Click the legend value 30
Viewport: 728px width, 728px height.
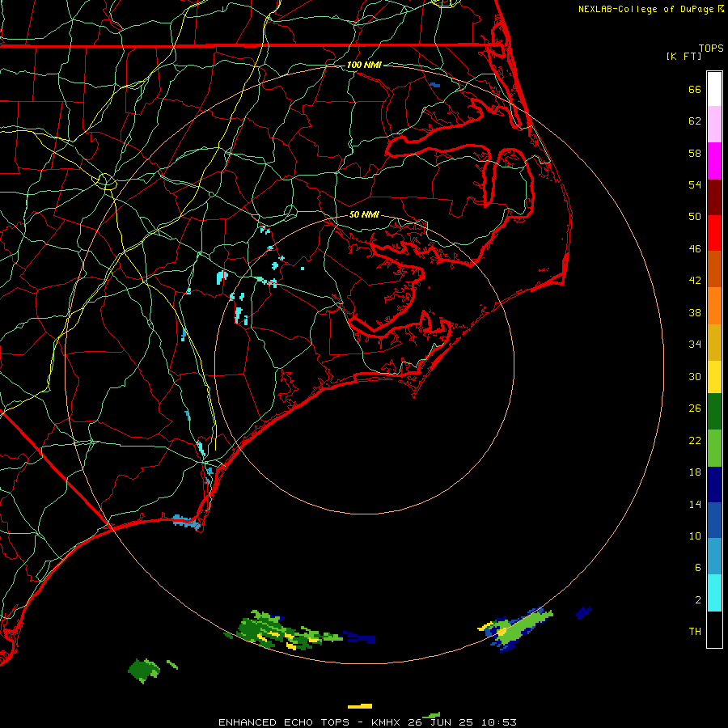695,376
